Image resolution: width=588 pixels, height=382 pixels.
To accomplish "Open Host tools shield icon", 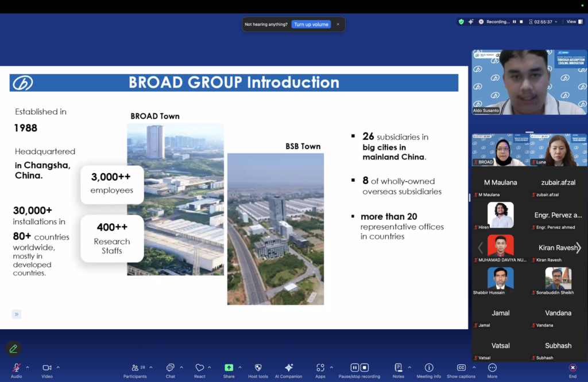I will (x=258, y=368).
